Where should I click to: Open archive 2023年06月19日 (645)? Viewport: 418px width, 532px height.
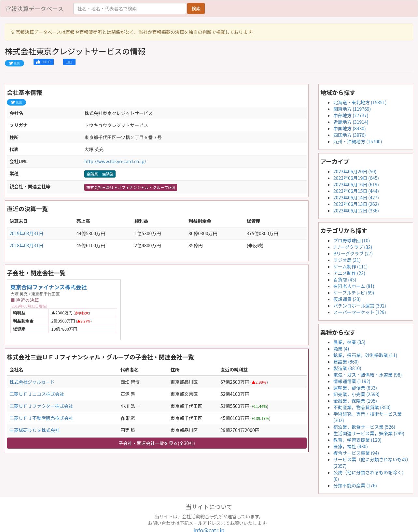click(356, 178)
